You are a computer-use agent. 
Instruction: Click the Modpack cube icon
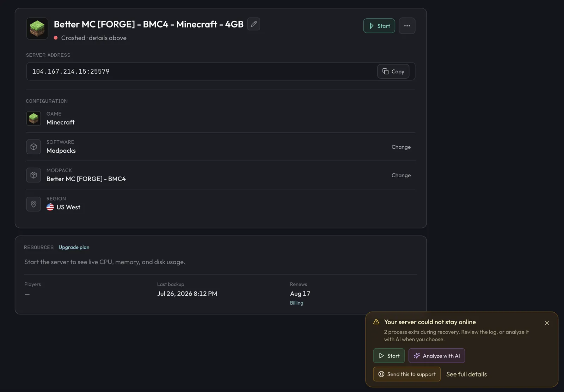(33, 175)
